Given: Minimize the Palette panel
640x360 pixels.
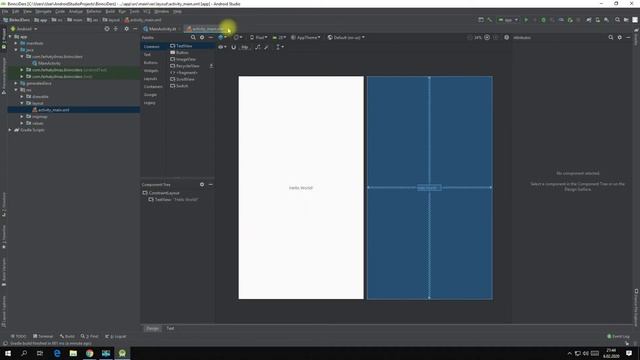Looking at the screenshot, I should [211, 37].
